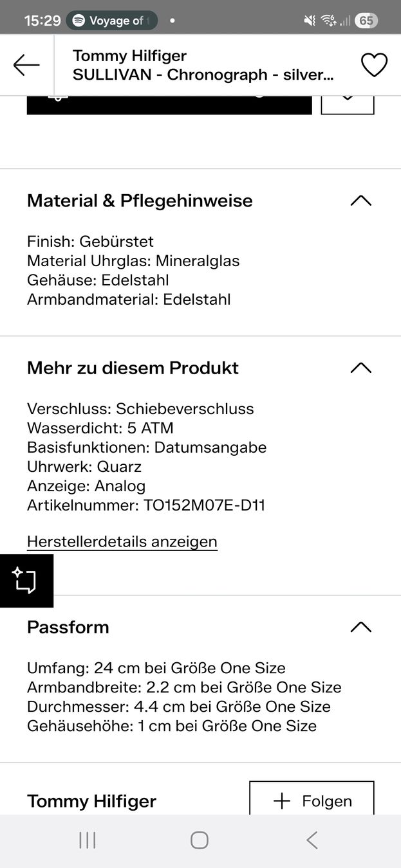Tap the Tommy Hilfiger brand name at the bottom
This screenshot has height=868, width=401.
pyautogui.click(x=91, y=801)
